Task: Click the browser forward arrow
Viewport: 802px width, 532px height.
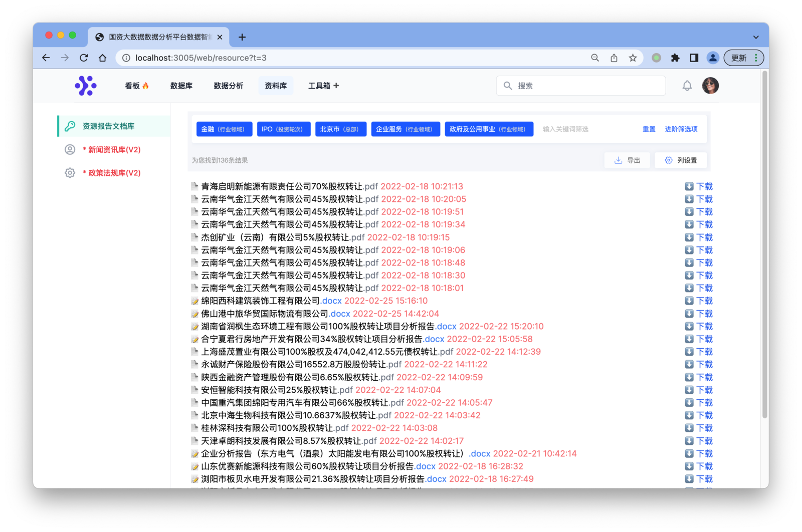Action: [65, 58]
